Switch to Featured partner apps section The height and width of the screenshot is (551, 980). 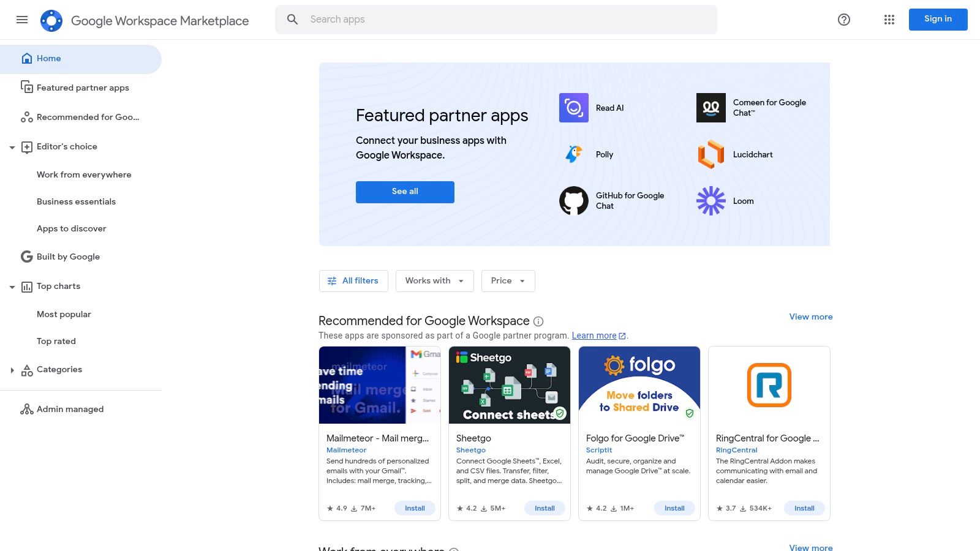coord(83,88)
